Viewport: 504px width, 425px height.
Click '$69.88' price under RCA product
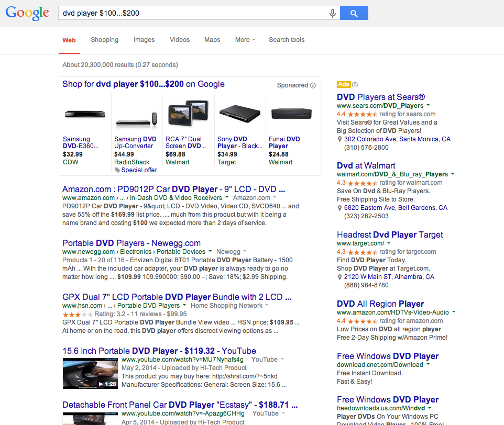[175, 154]
